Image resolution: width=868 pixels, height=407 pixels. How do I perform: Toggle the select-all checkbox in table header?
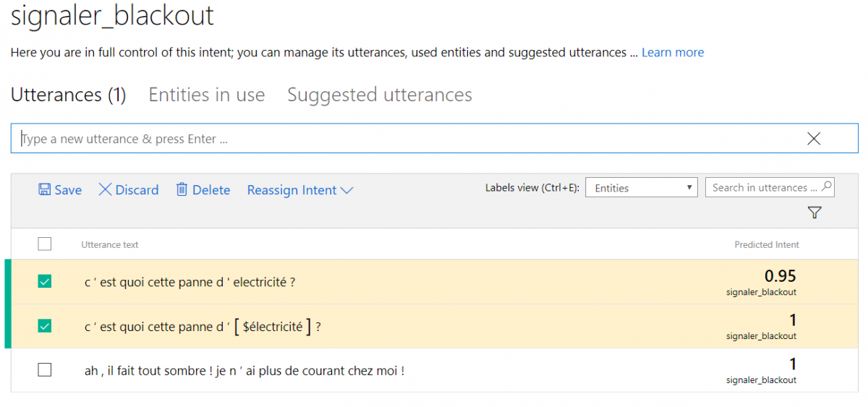45,244
